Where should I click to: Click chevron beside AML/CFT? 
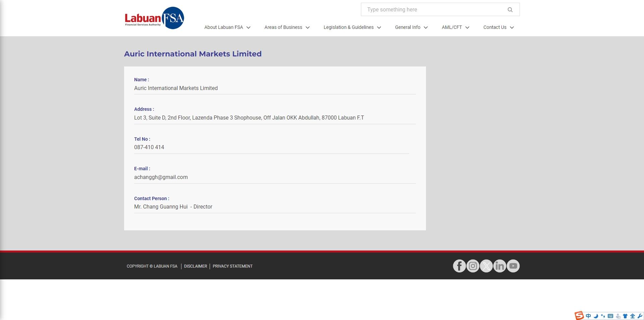coord(467,28)
